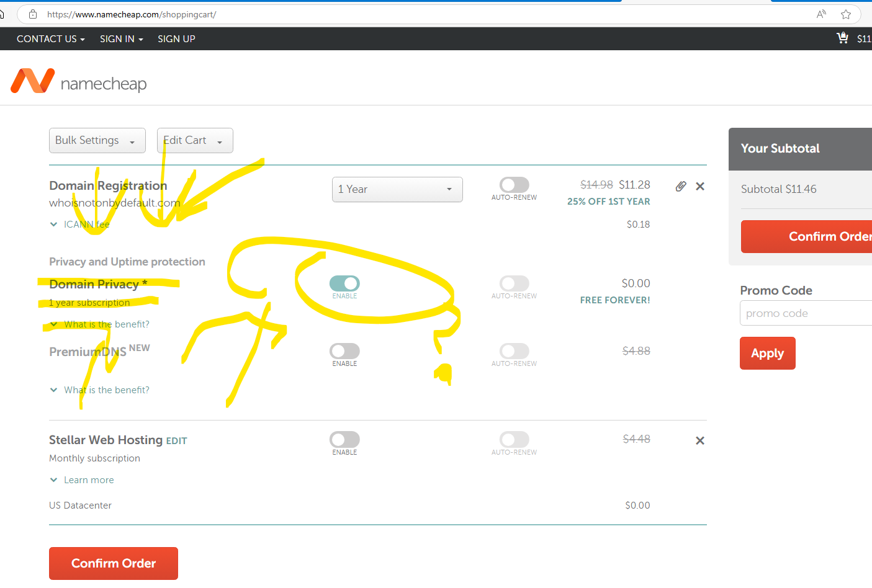
Task: Open the Sign In menu
Action: tap(122, 38)
